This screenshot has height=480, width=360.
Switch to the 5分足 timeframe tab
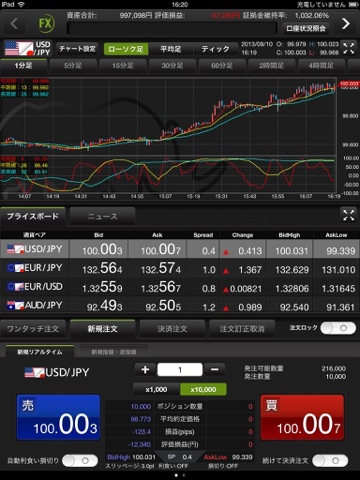click(73, 66)
